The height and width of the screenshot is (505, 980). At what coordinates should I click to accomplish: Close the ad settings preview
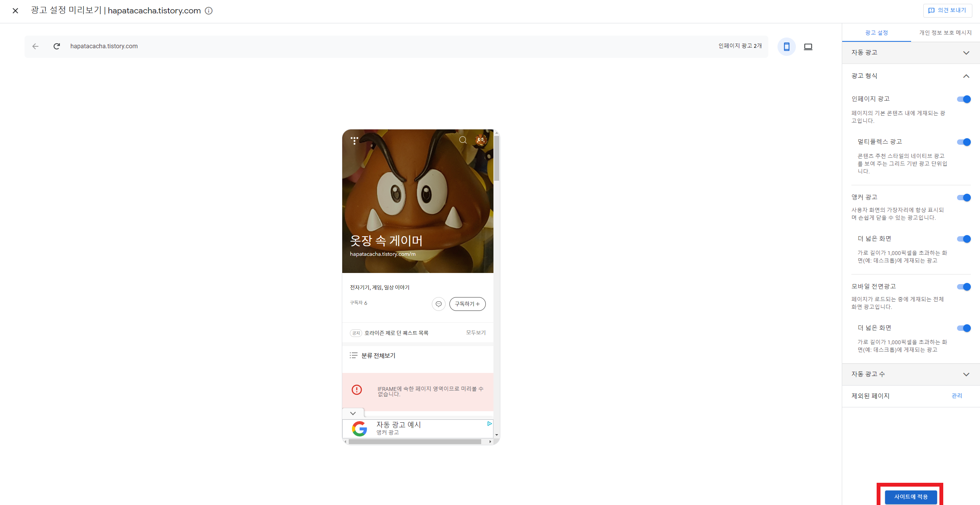point(15,11)
